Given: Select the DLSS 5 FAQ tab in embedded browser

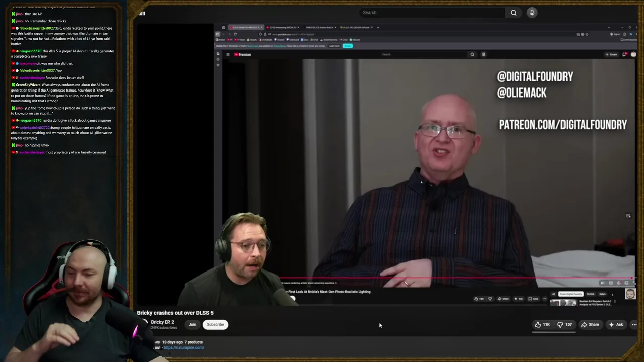Looking at the screenshot, I should (356, 27).
